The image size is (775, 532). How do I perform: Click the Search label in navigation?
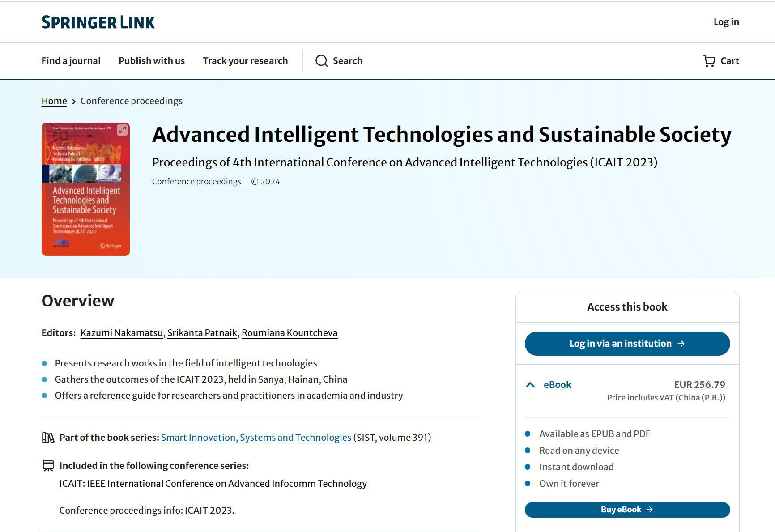coord(347,61)
